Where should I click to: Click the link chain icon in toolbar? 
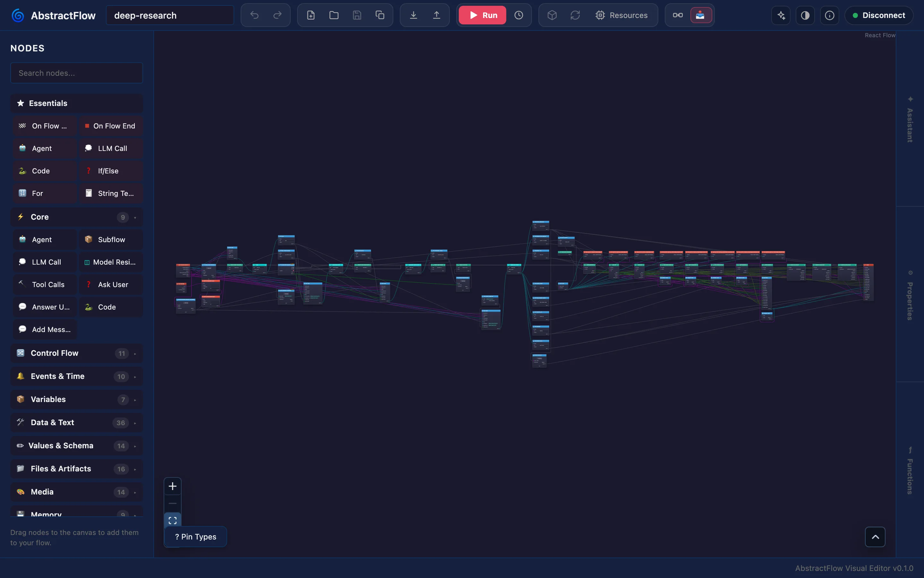[x=678, y=15]
